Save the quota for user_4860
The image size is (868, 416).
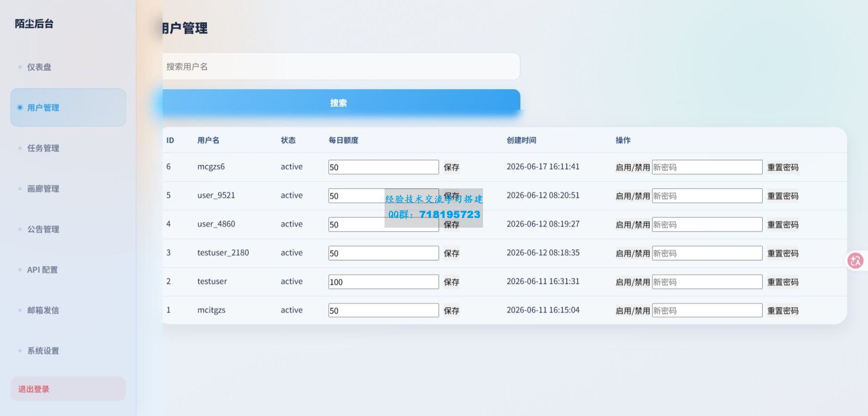451,225
